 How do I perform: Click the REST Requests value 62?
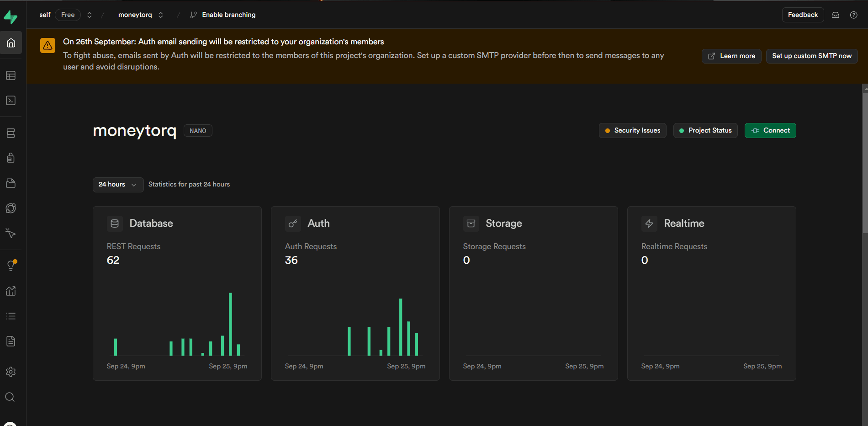click(x=113, y=261)
